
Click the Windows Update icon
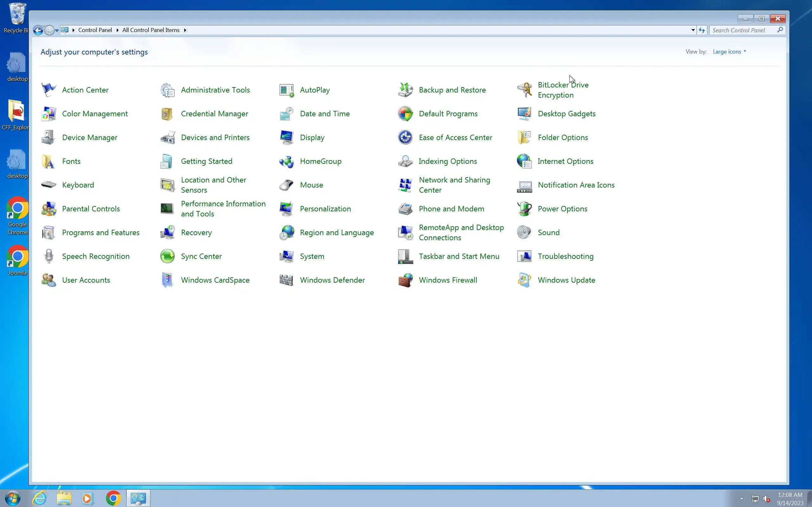pos(524,280)
